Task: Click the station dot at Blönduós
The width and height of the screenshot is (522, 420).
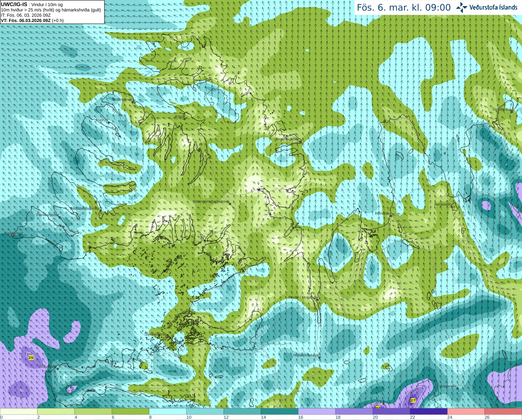Action: coord(391,217)
